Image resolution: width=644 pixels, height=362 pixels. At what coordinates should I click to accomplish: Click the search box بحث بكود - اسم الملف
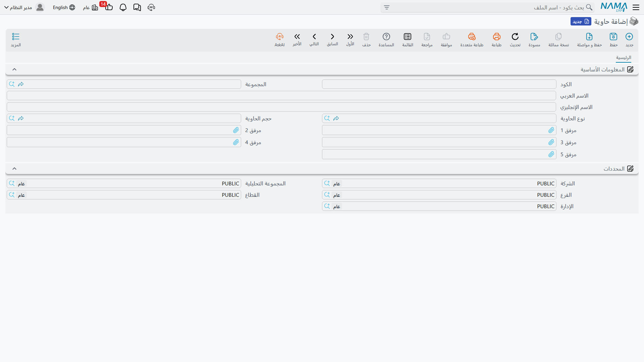487,7
